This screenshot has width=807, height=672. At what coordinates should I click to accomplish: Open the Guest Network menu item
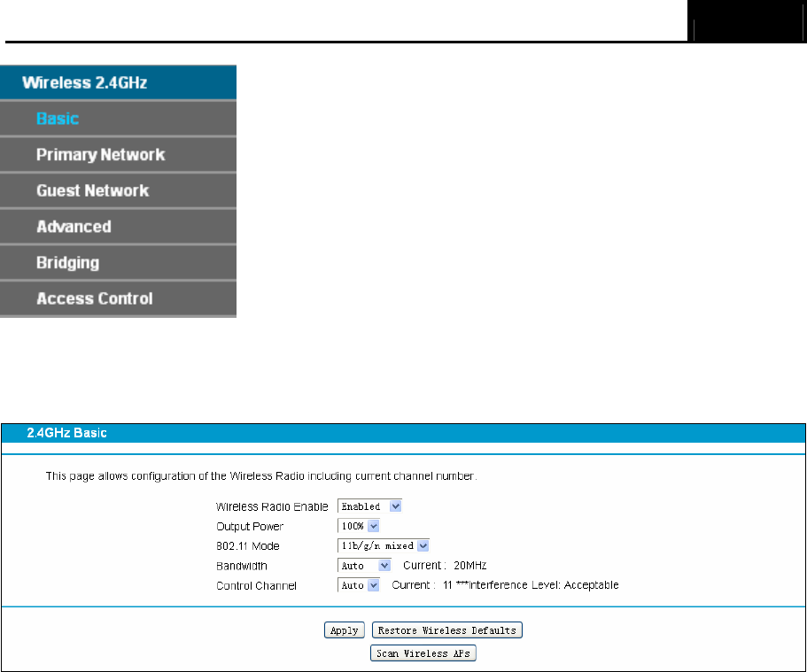(x=118, y=190)
